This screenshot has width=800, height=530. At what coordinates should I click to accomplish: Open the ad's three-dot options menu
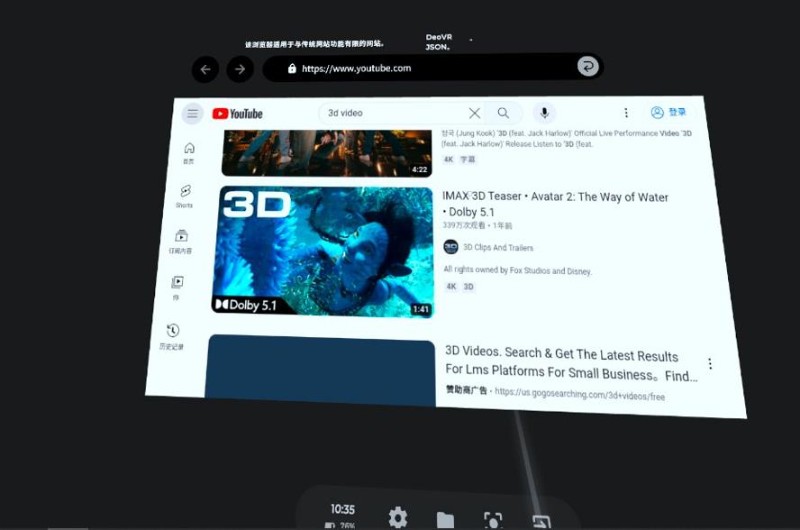coord(710,364)
